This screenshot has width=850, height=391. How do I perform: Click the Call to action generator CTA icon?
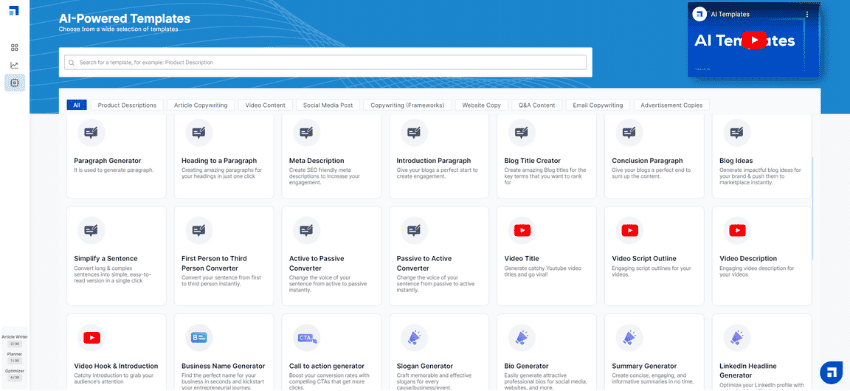[x=306, y=338]
